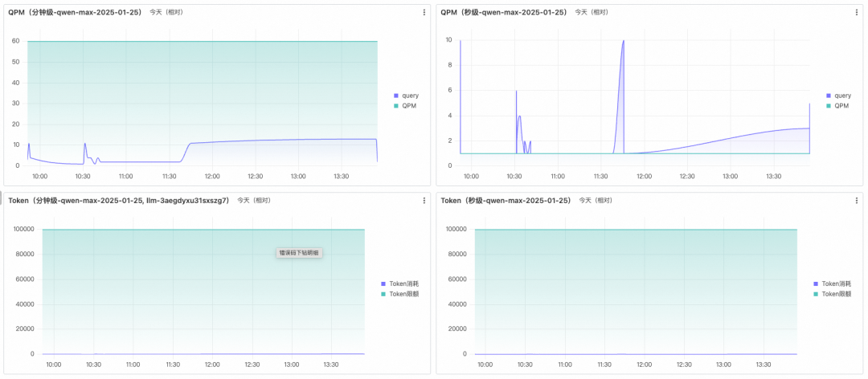This screenshot has width=868, height=379.
Task: Click the 错误码下钻明细 tooltip
Action: point(299,253)
